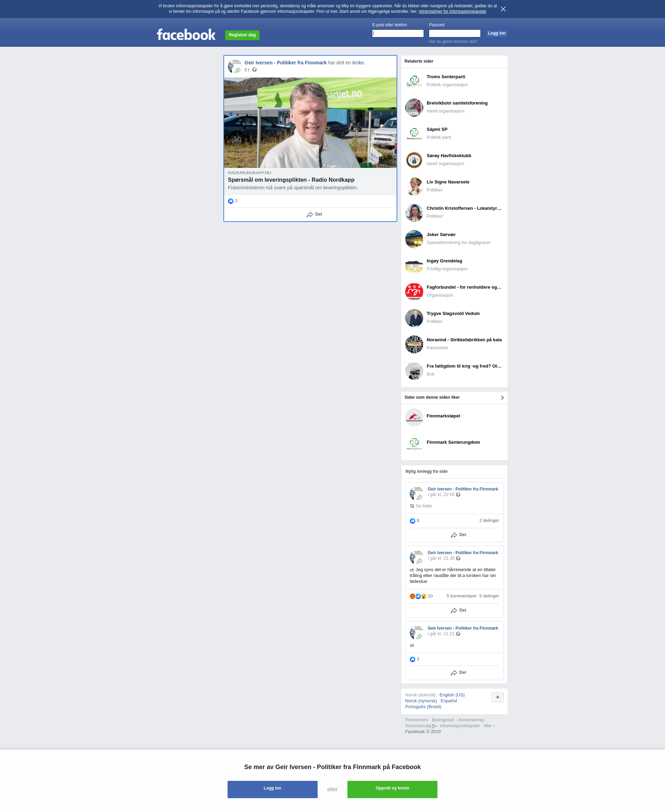This screenshot has height=812, width=665.
Task: Open Annonsevalg footer link
Action: (420, 726)
